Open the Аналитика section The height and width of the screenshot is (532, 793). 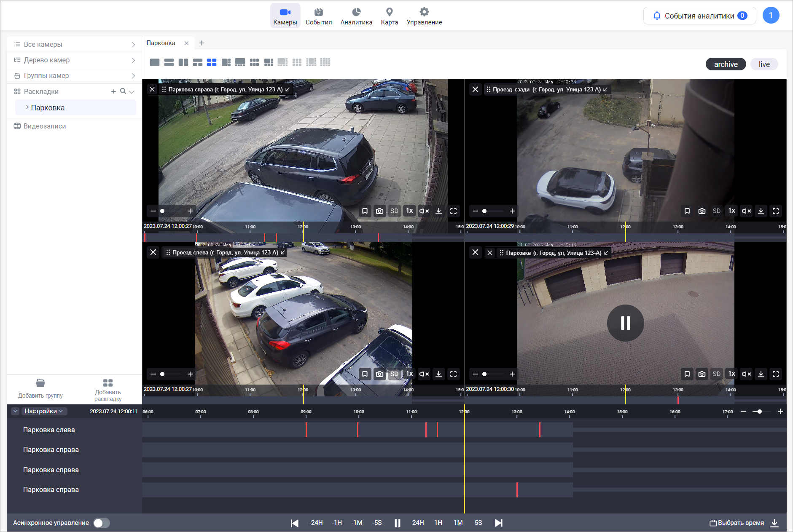[356, 16]
